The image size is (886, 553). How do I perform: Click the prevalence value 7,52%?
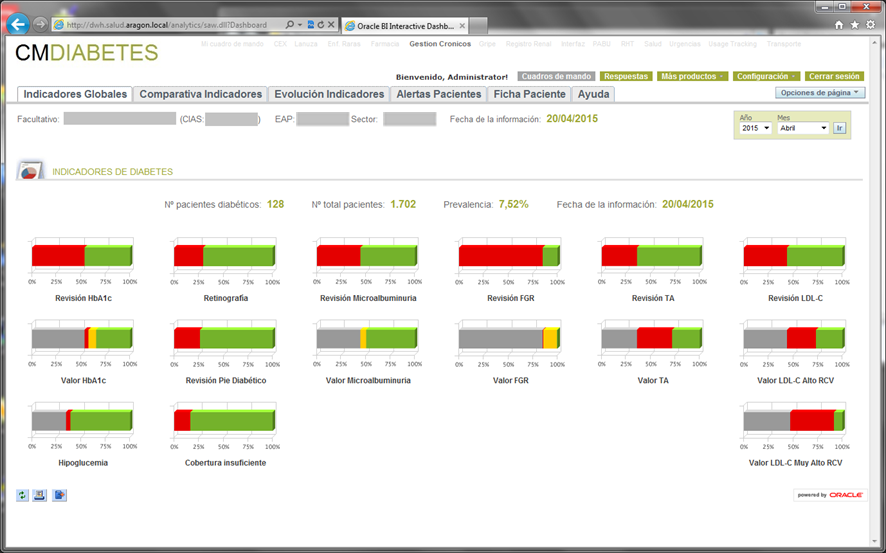(x=514, y=204)
